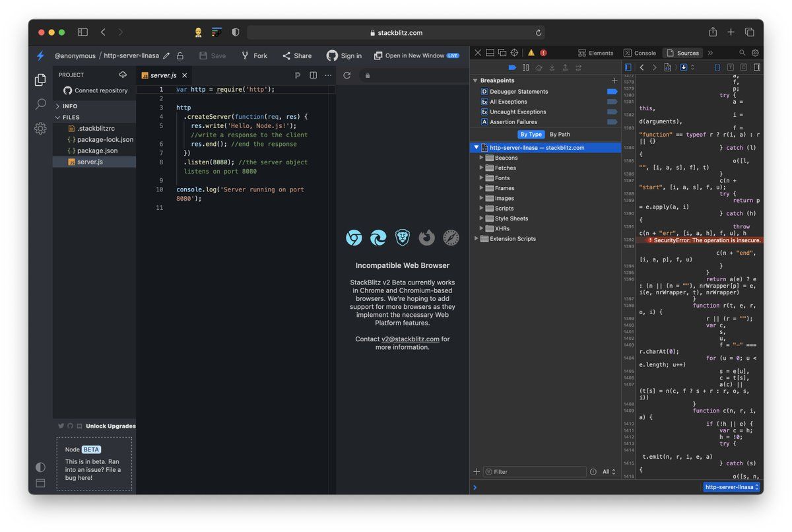The height and width of the screenshot is (532, 792).
Task: Click the v2@stackblitz.com email link
Action: click(x=410, y=339)
